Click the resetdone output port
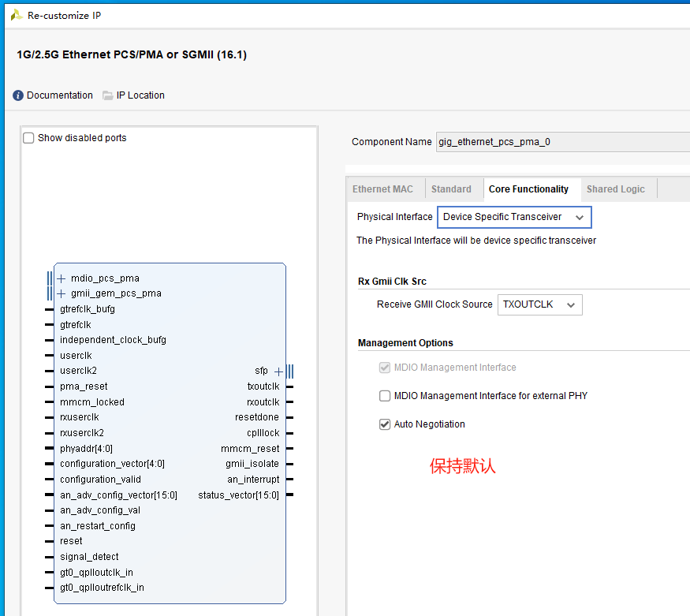Image resolution: width=690 pixels, height=616 pixels. tap(257, 417)
